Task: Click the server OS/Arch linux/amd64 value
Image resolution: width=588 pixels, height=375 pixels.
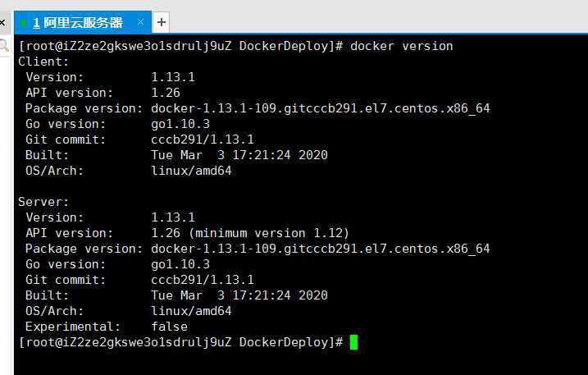Action: tap(191, 311)
